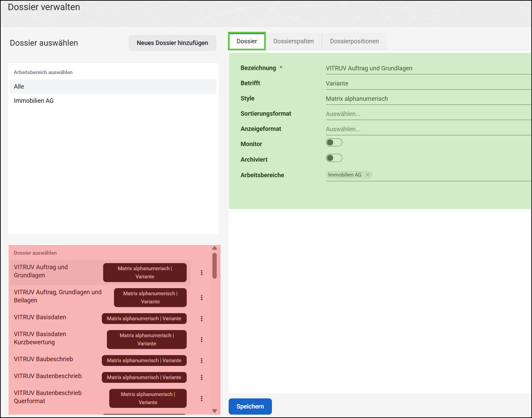Select the VITRUV Basisdaten dossier
The width and height of the screenshot is (532, 418).
tap(100, 319)
